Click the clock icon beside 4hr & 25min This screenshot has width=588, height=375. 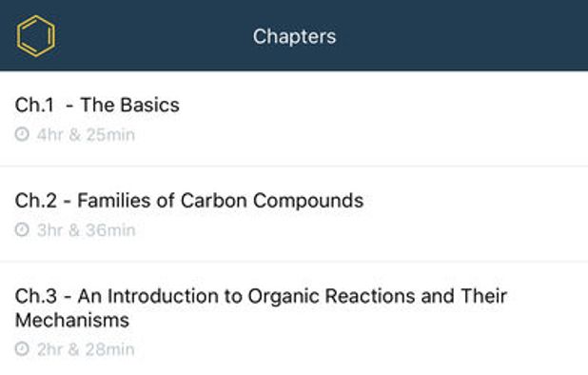(x=22, y=134)
